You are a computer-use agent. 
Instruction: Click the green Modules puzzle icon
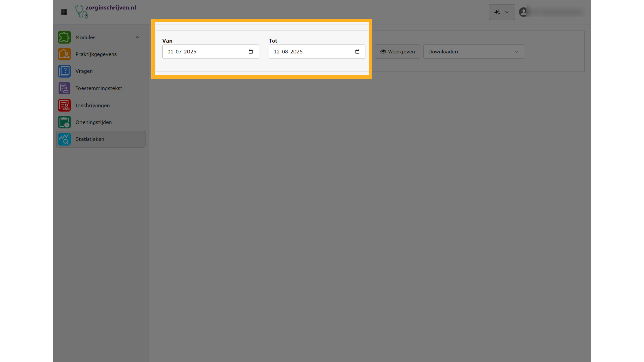[64, 37]
